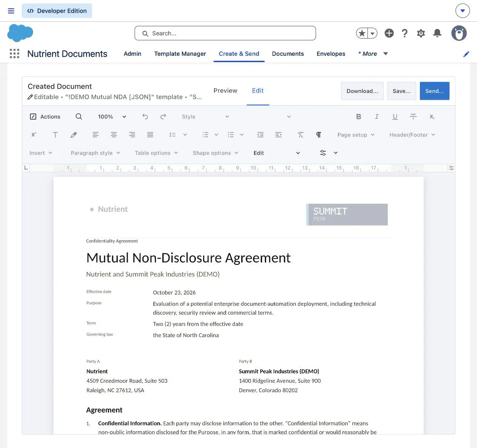Click the Redo arrow

tap(163, 117)
